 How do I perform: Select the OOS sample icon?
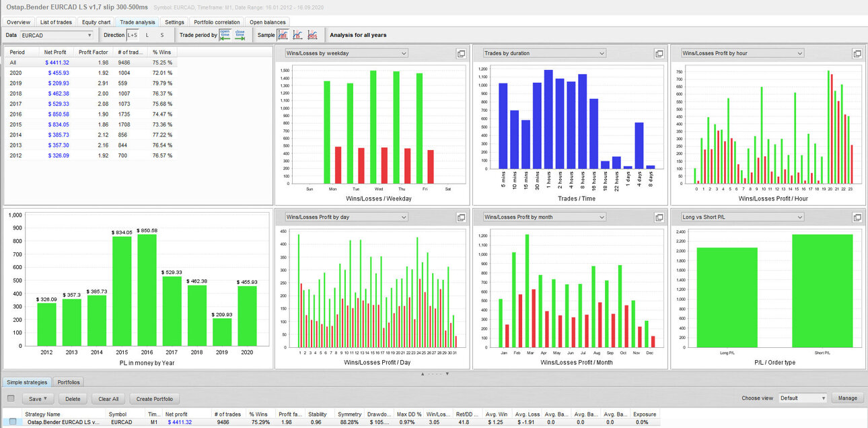pos(312,35)
